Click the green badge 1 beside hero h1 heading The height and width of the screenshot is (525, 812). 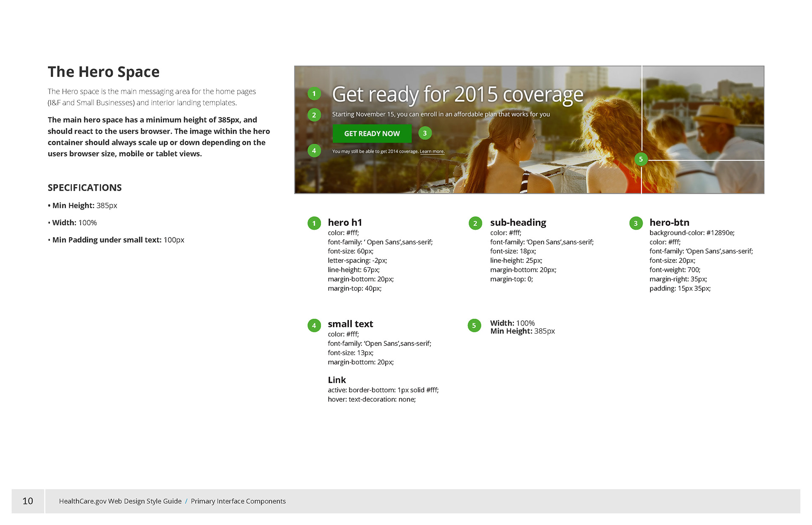[x=314, y=223]
